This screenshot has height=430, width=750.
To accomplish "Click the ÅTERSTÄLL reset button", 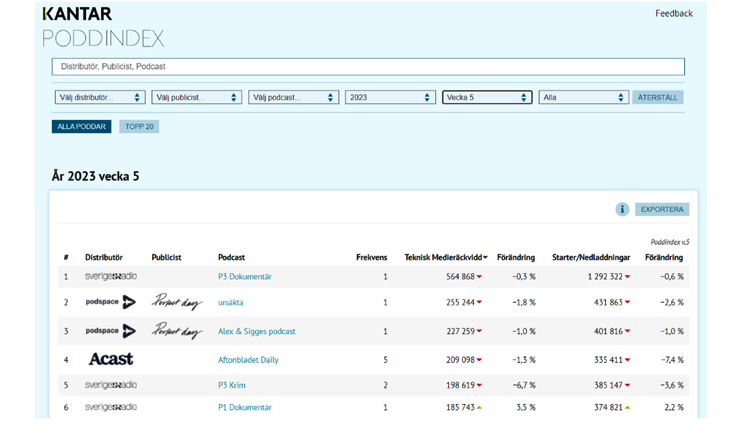I will [x=657, y=97].
